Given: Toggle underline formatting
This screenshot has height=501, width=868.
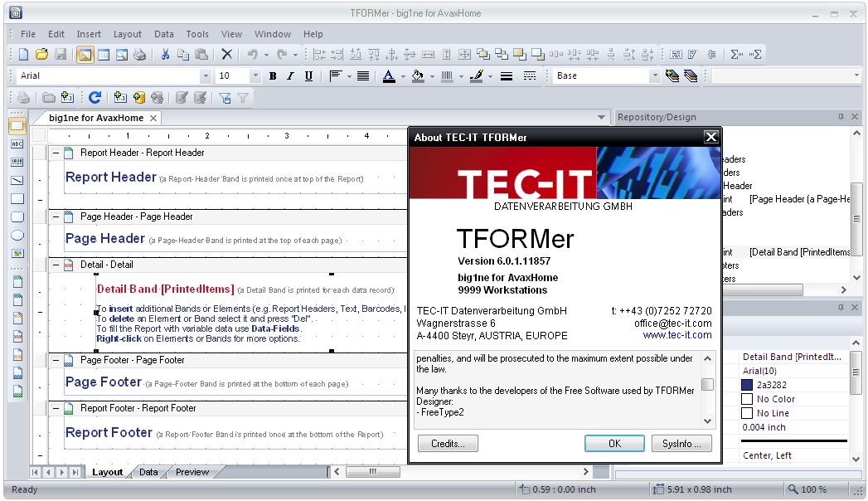Looking at the screenshot, I should coord(308,75).
